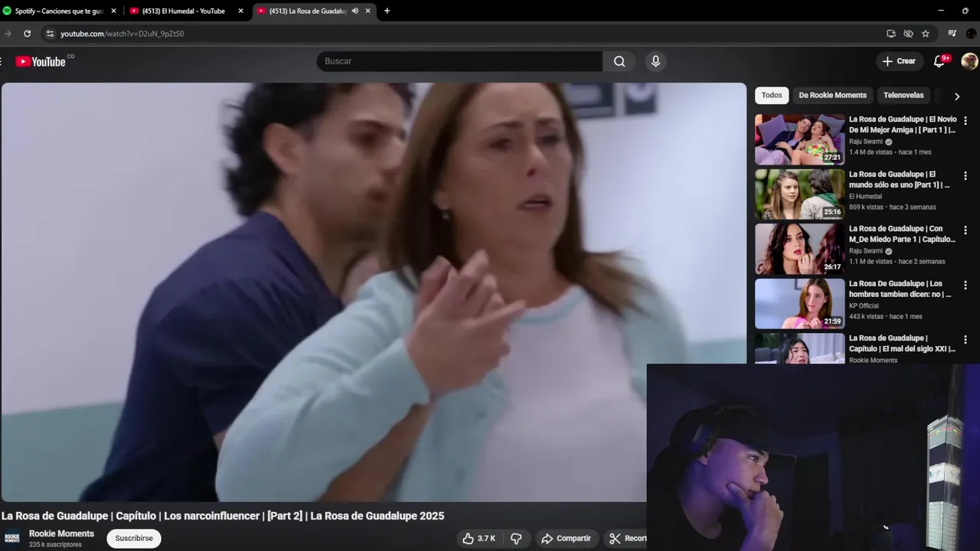Image resolution: width=980 pixels, height=551 pixels.
Task: Like the video with thumbs up
Action: 479,539
